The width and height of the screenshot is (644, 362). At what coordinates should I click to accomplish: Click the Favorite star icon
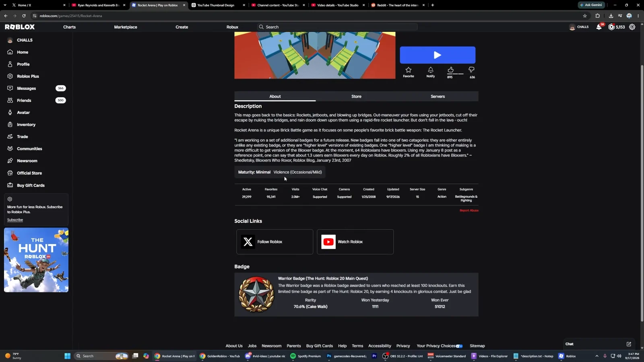(409, 70)
